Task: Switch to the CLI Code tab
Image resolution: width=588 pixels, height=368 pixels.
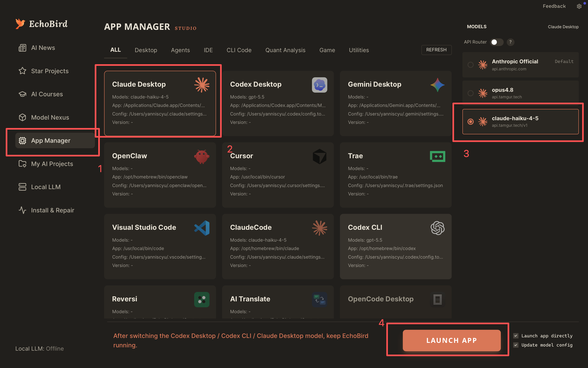Action: [x=239, y=50]
